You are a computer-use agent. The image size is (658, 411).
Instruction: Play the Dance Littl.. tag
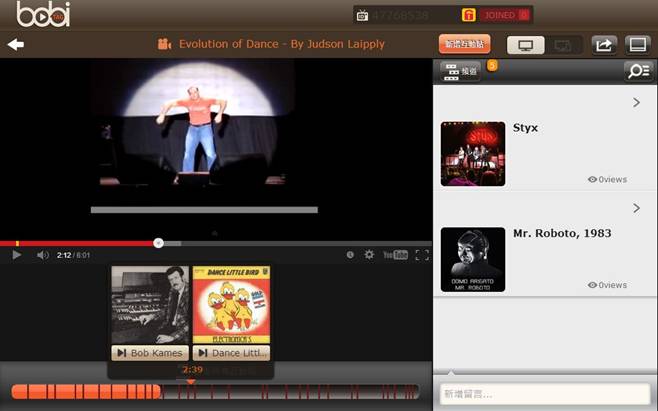(231, 353)
